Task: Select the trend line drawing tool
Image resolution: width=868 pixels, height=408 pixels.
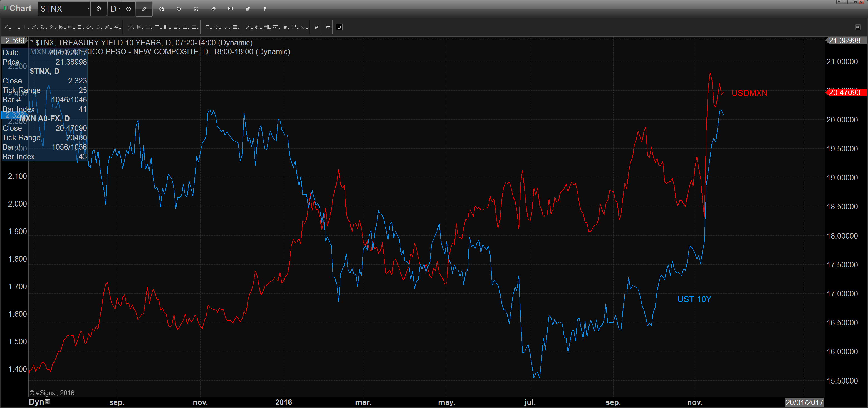Action: [6, 27]
